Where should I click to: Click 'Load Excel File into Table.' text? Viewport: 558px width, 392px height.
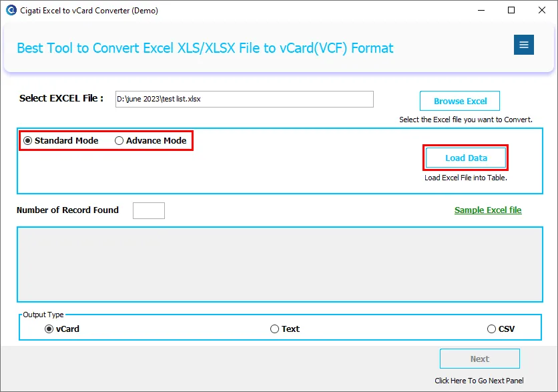[x=466, y=178]
